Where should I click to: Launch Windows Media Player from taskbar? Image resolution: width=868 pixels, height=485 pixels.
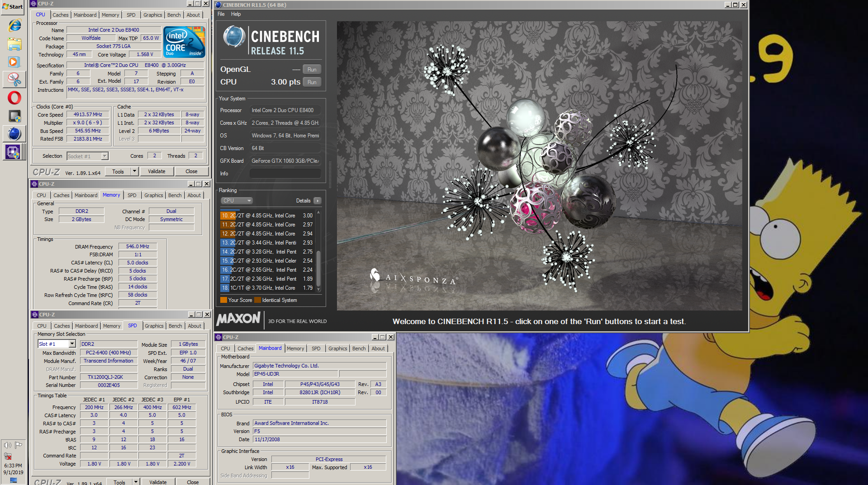click(x=14, y=61)
